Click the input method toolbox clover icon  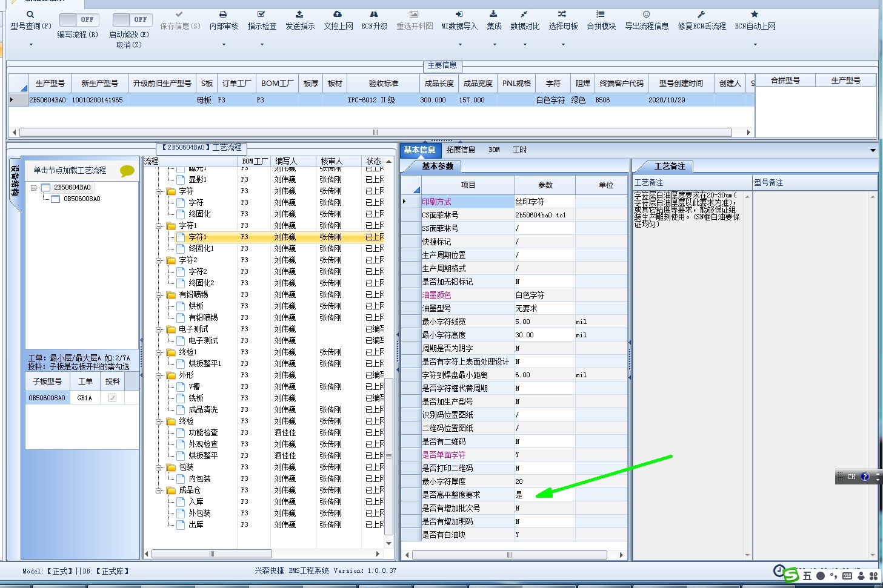coord(873,576)
